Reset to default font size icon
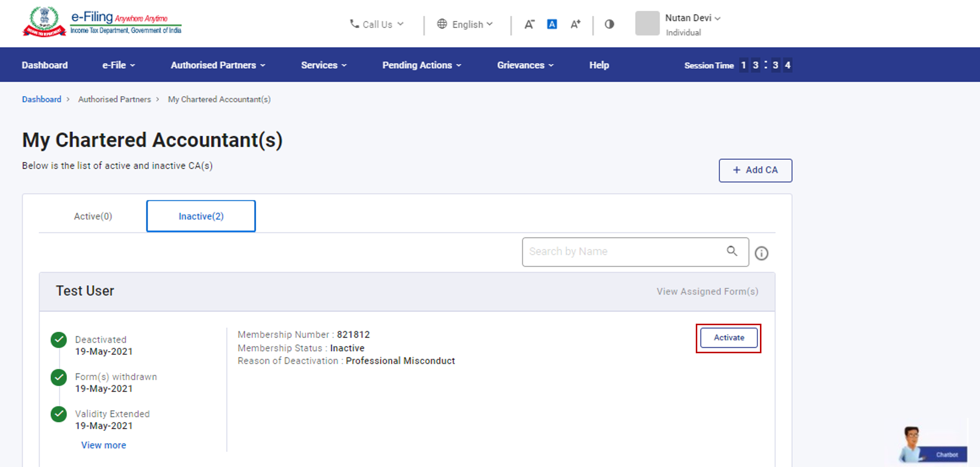The height and width of the screenshot is (467, 980). coord(552,24)
